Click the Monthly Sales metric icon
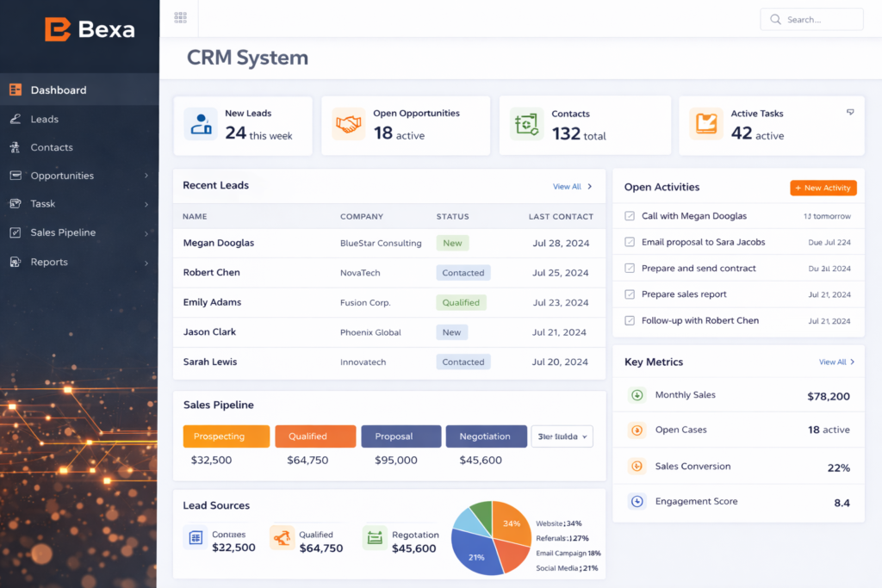 637,395
